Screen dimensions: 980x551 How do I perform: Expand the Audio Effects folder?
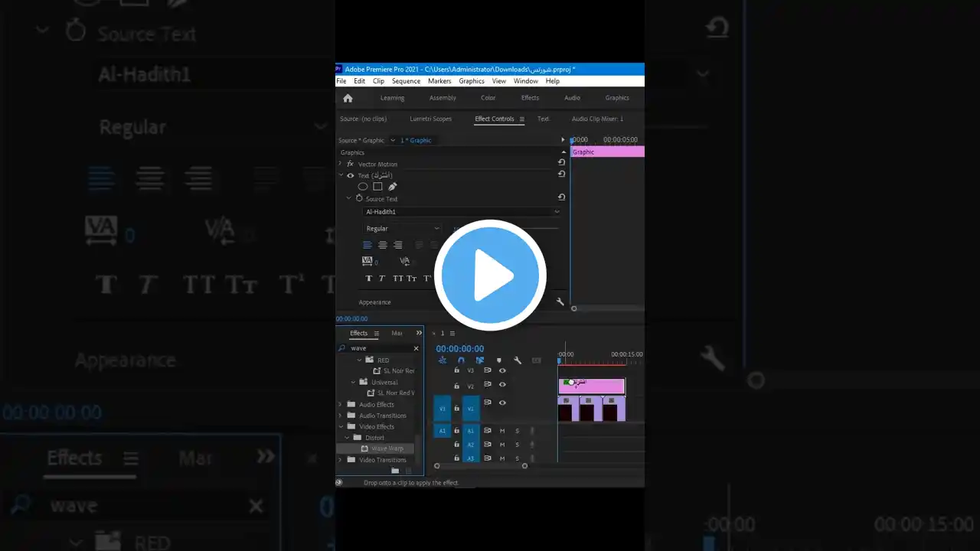point(341,404)
